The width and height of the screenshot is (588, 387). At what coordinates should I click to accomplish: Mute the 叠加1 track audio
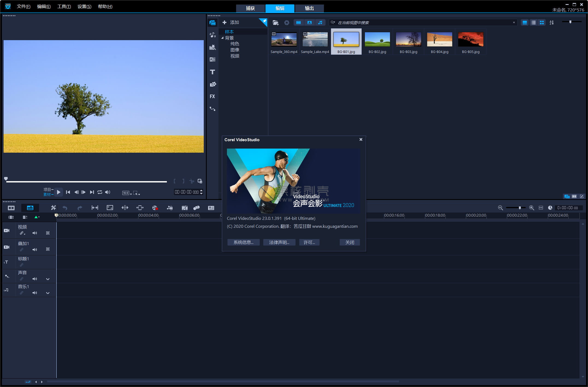(x=35, y=250)
